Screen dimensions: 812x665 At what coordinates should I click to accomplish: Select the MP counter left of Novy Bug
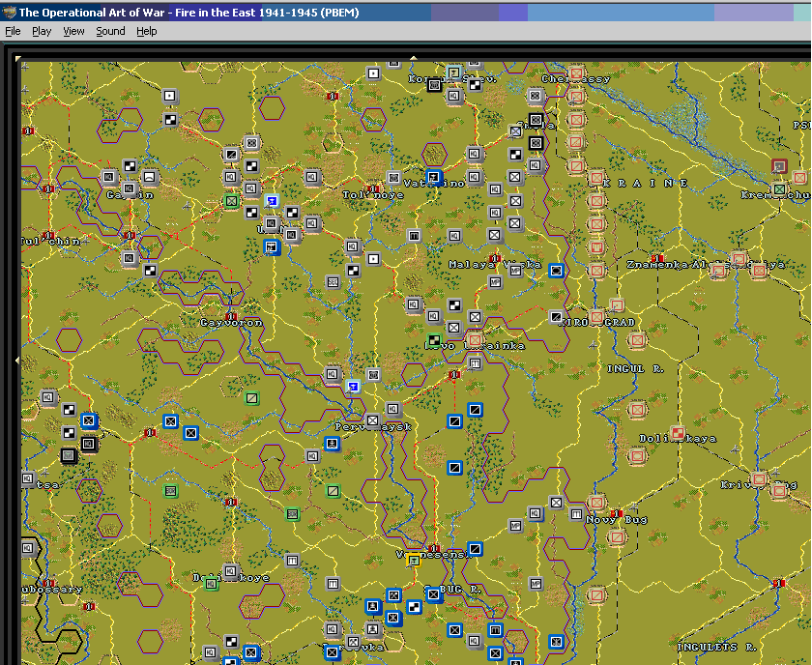[x=515, y=526]
